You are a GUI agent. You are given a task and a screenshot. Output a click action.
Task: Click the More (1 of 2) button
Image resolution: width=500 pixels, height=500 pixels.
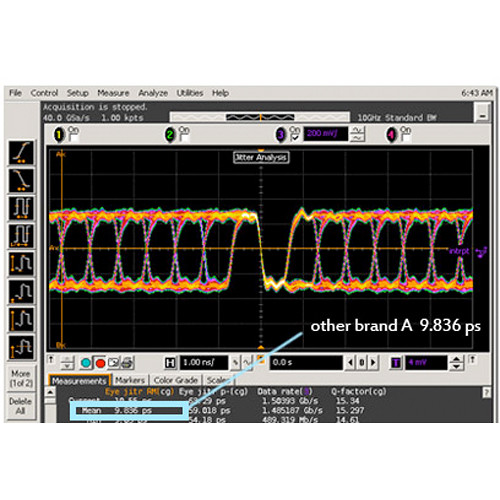tap(21, 378)
